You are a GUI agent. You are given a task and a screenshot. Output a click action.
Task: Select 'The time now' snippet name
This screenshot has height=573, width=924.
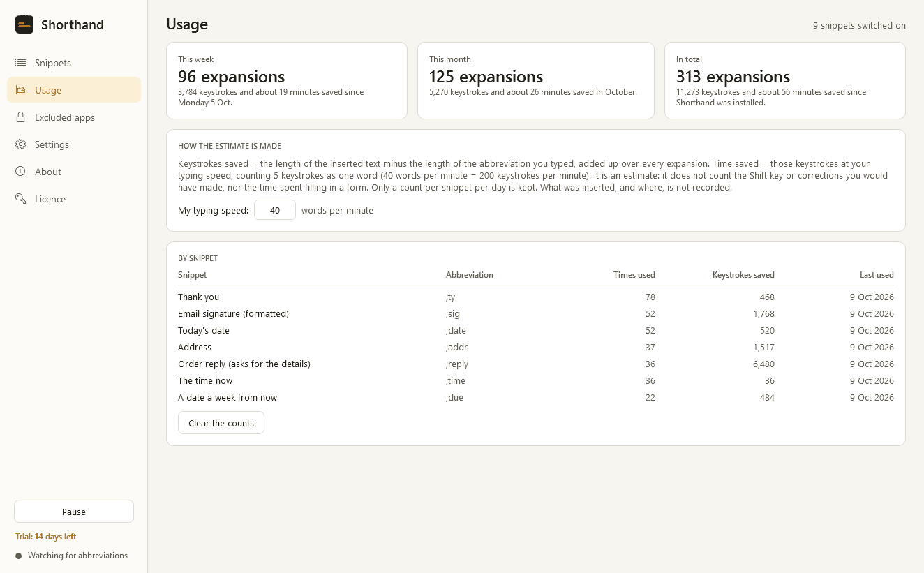click(x=205, y=381)
